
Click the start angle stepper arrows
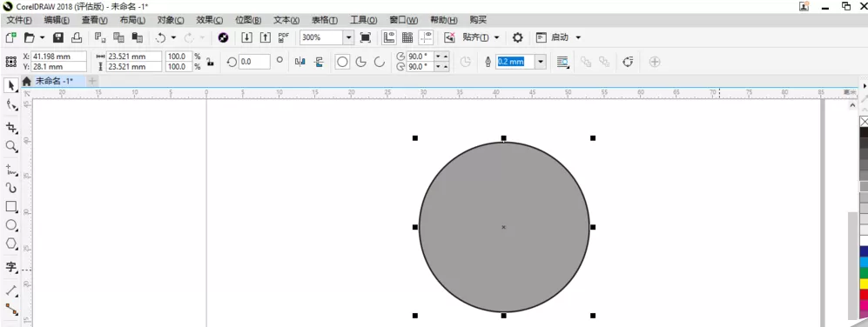point(441,57)
